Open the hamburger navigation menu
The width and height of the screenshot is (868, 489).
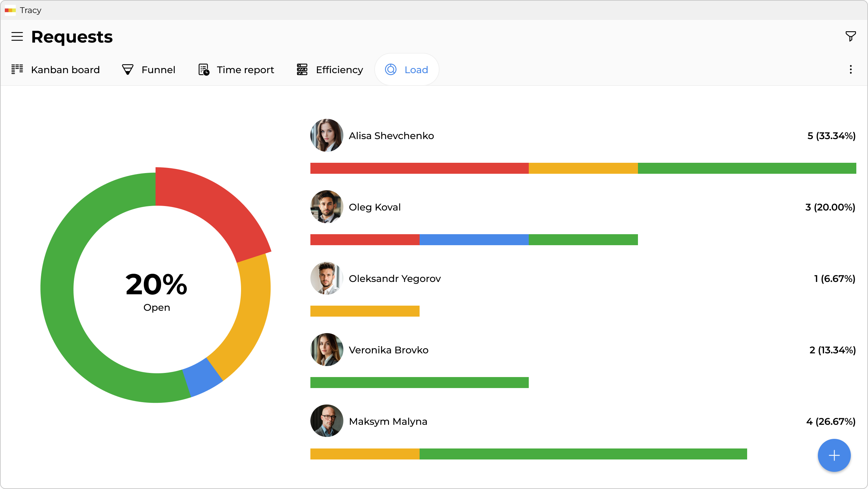17,36
